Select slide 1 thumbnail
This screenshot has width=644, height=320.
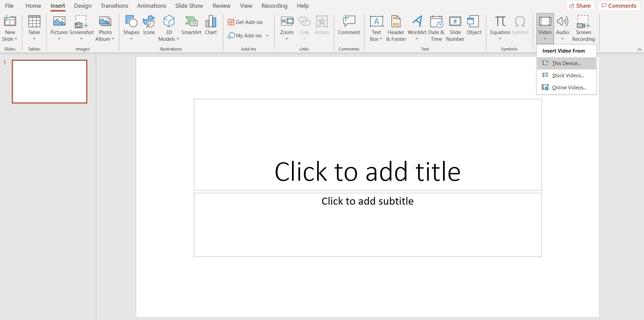point(50,82)
